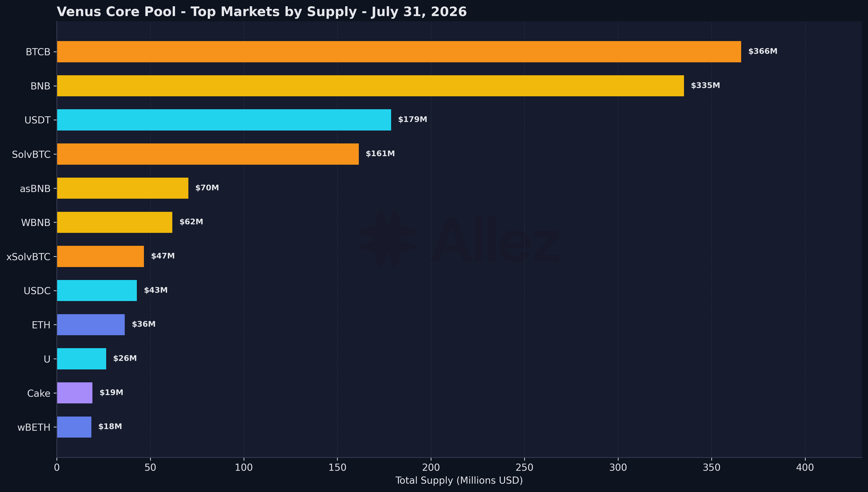
Task: Click the 'BTCB' axis label
Action: [x=38, y=52]
